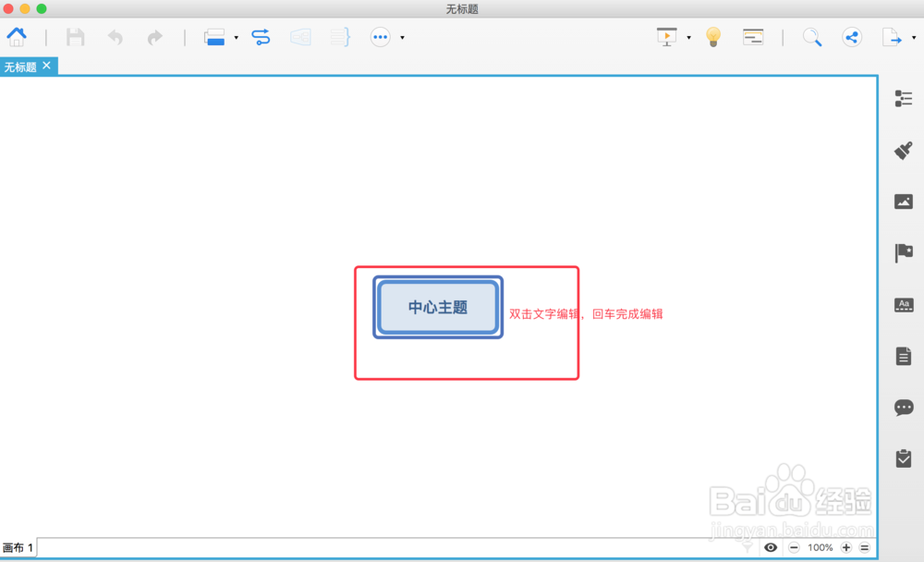Insert a relationship line between topics
The image size is (924, 562).
tap(261, 37)
